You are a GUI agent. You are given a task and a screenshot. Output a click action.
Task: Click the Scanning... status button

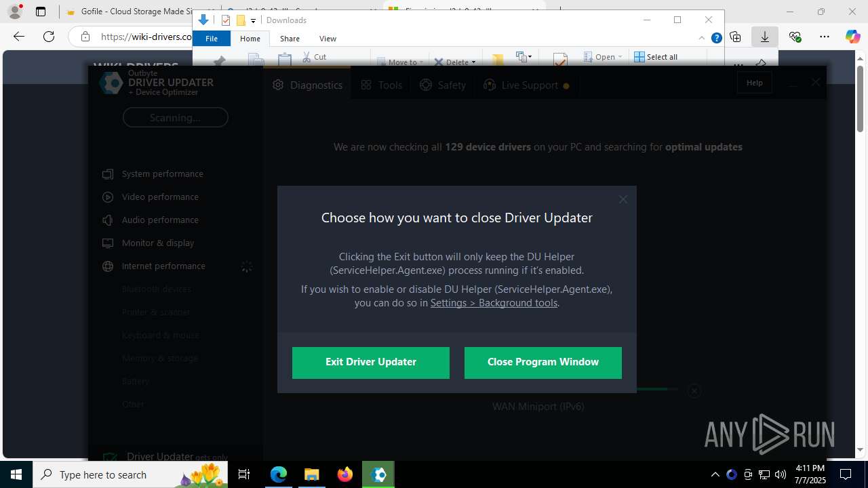click(175, 117)
